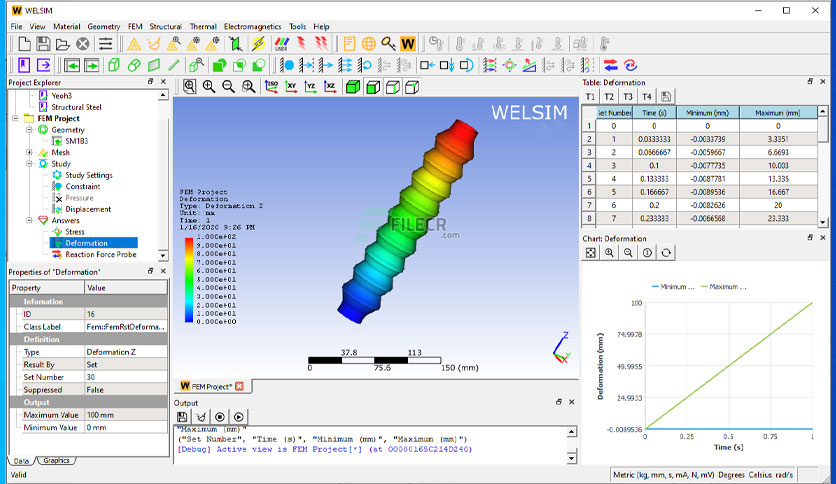The height and width of the screenshot is (484, 836).
Task: Switch to the T2 table tab
Action: 609,96
